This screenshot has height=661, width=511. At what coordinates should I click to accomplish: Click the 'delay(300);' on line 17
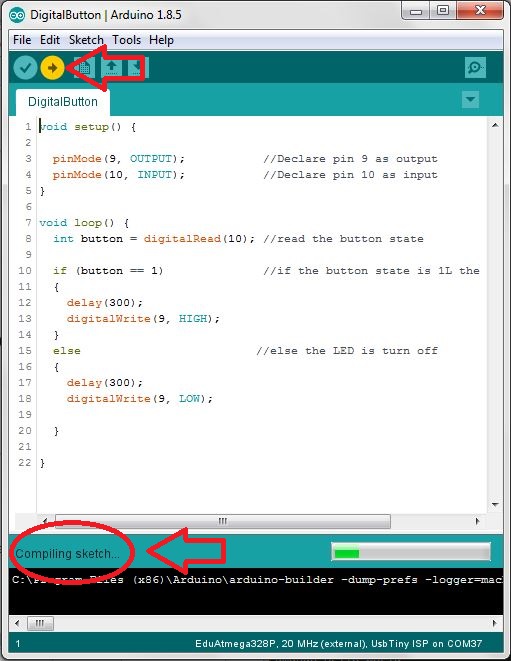(105, 383)
